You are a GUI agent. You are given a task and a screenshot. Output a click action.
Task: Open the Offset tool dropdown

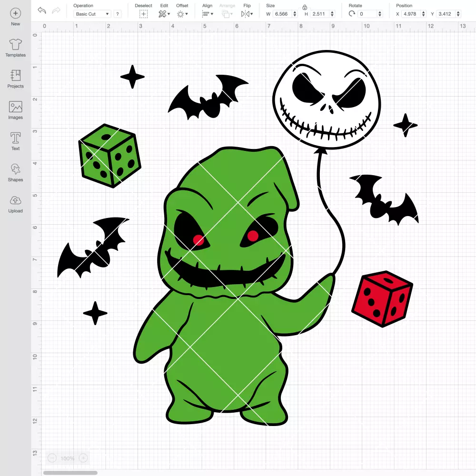pos(182,14)
